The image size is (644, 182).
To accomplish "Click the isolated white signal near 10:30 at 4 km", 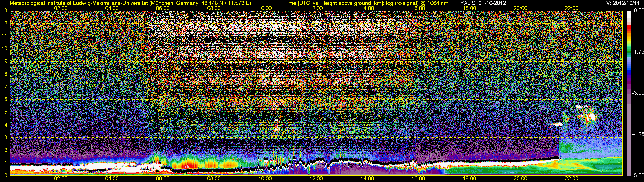I will click(x=277, y=125).
